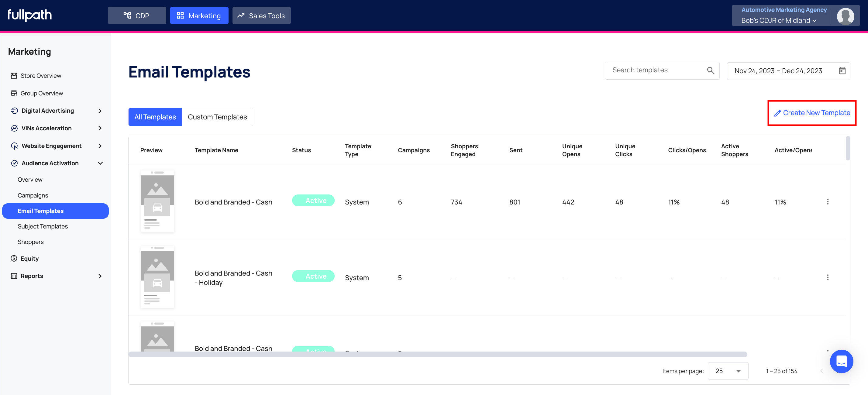Image resolution: width=868 pixels, height=395 pixels.
Task: Select the Marketing grid icon
Action: click(x=180, y=15)
